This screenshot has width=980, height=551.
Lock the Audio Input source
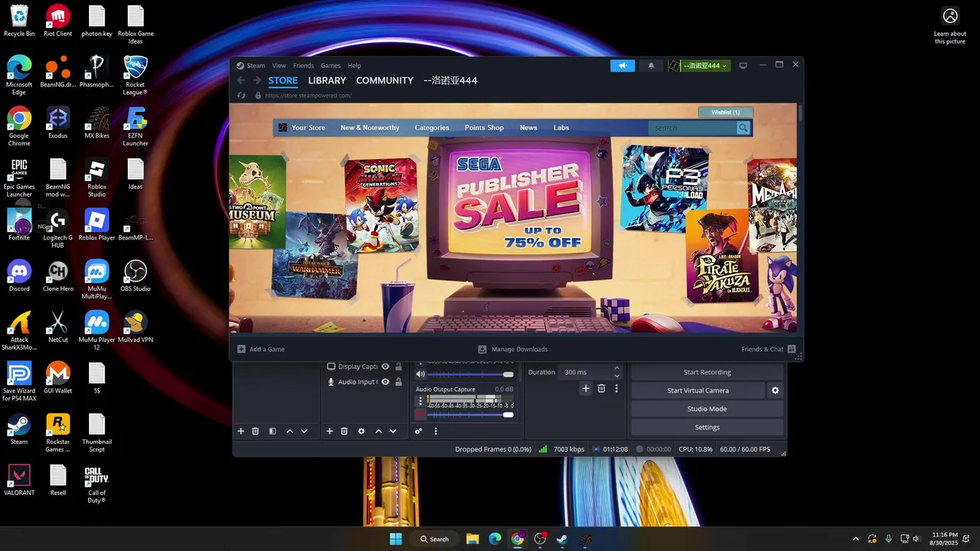pyautogui.click(x=399, y=382)
